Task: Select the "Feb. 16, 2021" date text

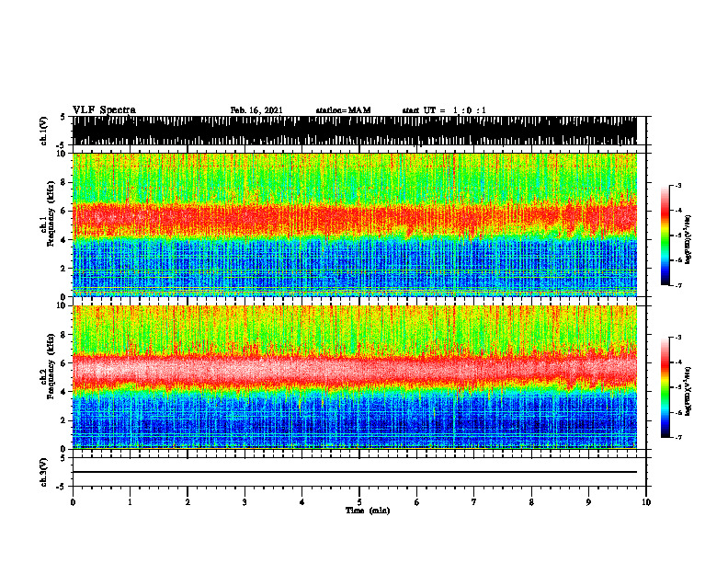Action: (256, 110)
